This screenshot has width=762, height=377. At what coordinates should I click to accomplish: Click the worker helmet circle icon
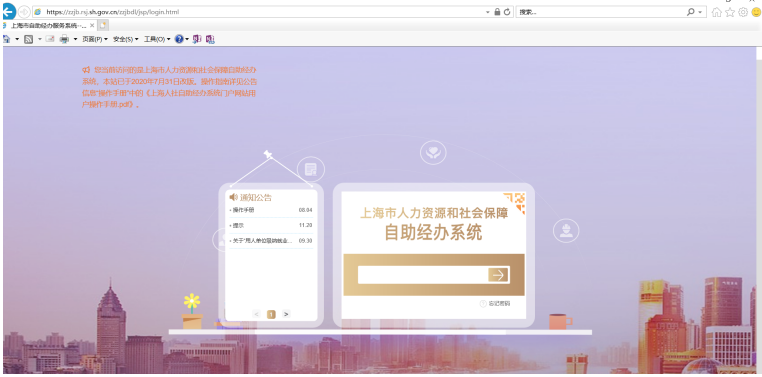(566, 231)
